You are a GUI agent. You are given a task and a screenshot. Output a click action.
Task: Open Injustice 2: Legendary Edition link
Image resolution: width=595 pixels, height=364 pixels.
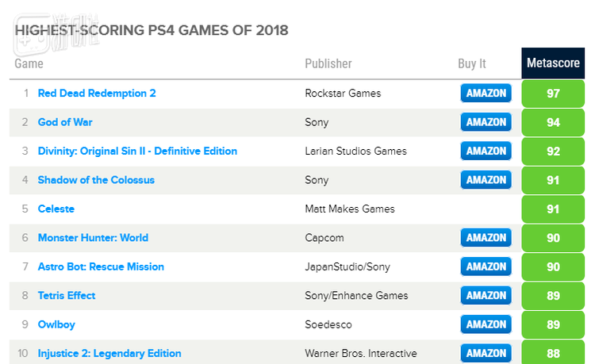109,354
